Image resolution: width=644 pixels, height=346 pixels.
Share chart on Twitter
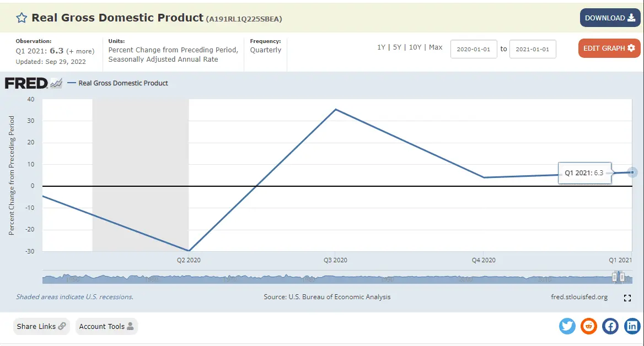pos(567,326)
